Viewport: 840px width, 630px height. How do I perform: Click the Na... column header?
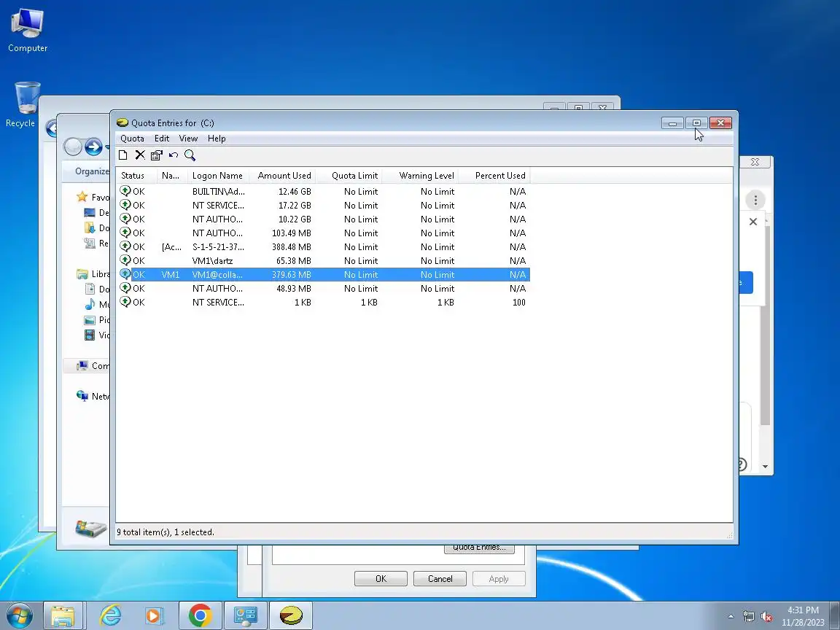click(x=171, y=176)
